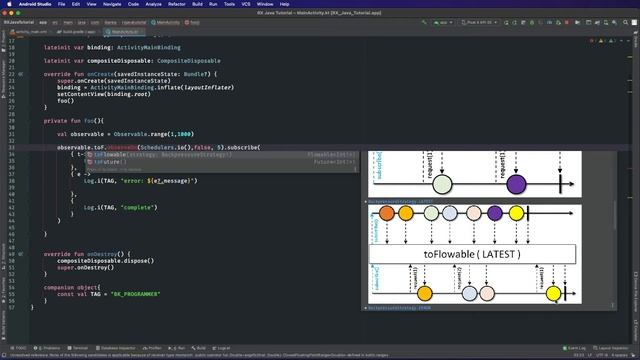
Task: Click the 4 spaces indent selector
Action: [x=619, y=356]
